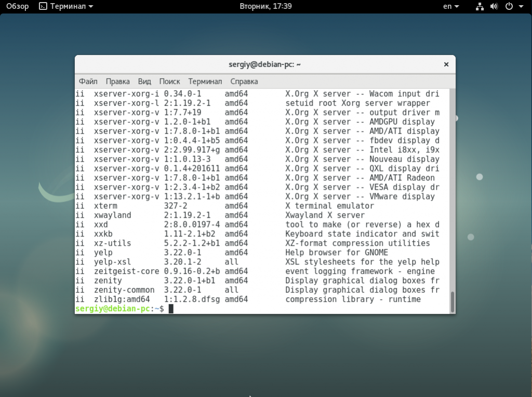Expand the en keyboard layout selector
Viewport: 532px width, 397px height.
[x=450, y=6]
